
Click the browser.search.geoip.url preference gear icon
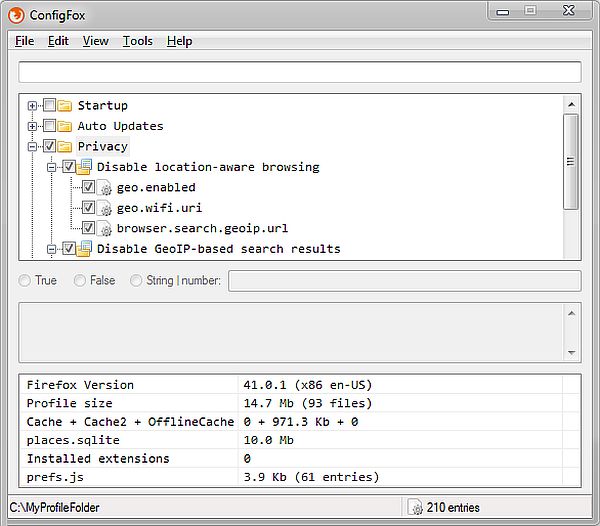coord(104,228)
